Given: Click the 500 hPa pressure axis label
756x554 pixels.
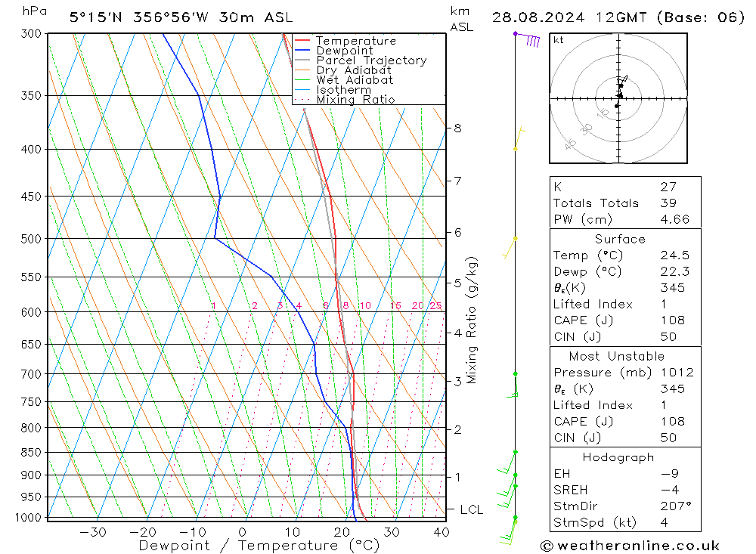Looking at the screenshot, I should click(x=31, y=239).
